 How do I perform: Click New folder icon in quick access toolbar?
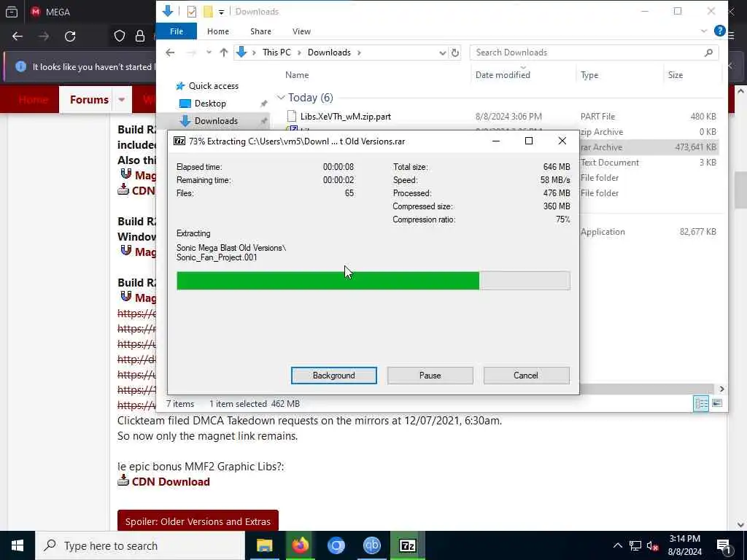click(208, 12)
